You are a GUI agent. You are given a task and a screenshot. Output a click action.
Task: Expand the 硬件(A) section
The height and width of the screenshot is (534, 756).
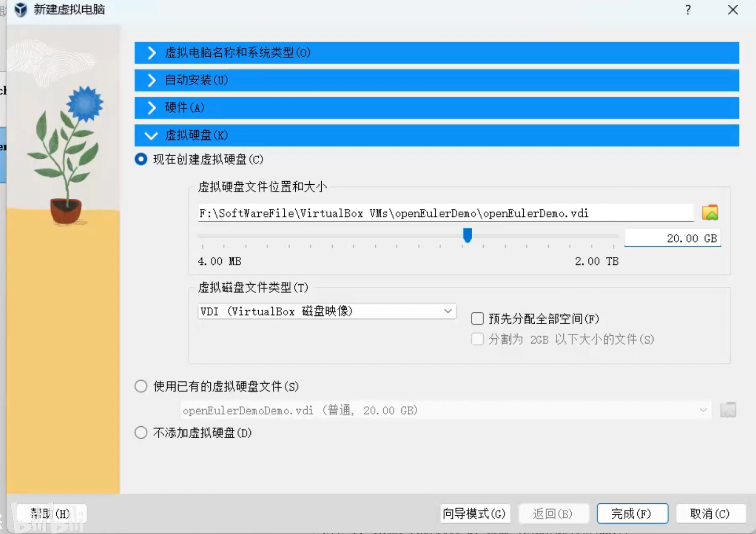pos(436,108)
